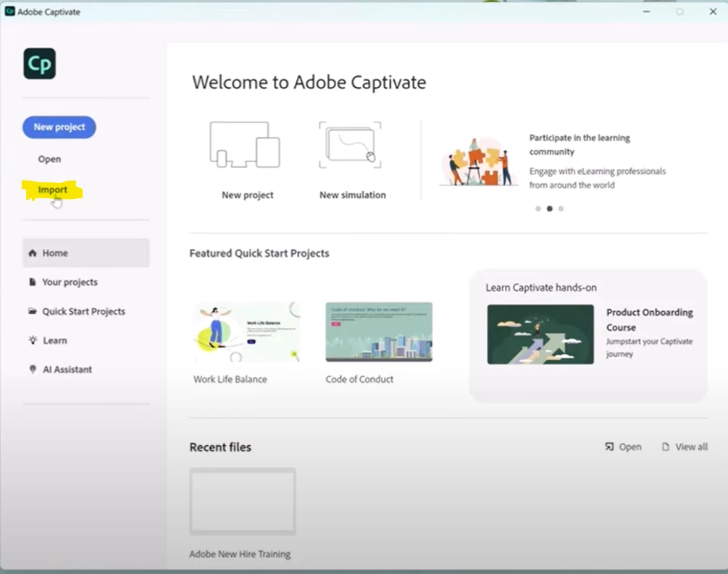Viewport: 728px width, 574px height.
Task: Open Quick Start Projects in sidebar
Action: (83, 311)
